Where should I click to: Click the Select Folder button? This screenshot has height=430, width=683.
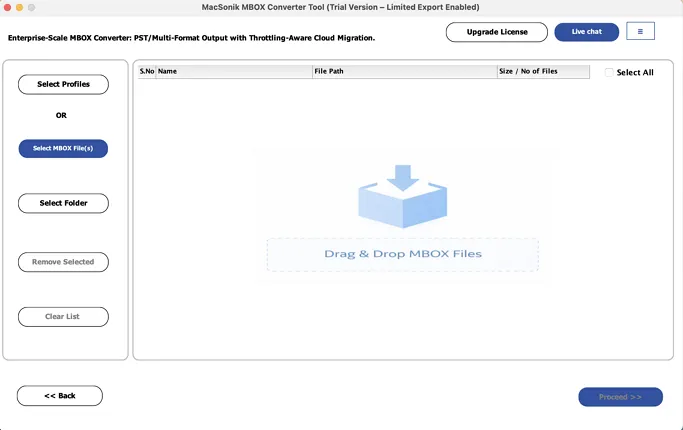(63, 203)
